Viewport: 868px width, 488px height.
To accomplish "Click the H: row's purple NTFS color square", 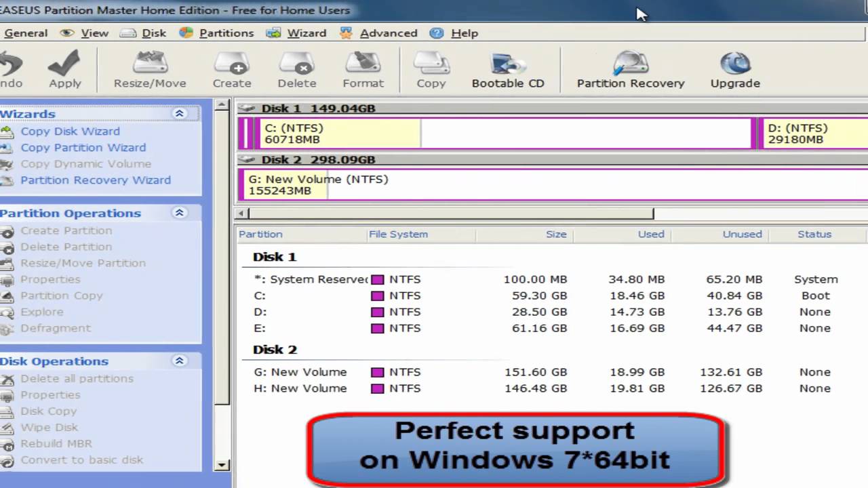I will click(378, 388).
